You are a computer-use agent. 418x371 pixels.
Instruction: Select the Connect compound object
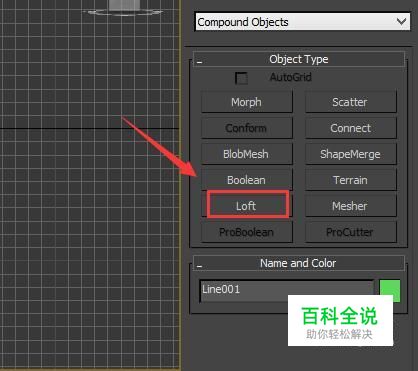(x=351, y=128)
